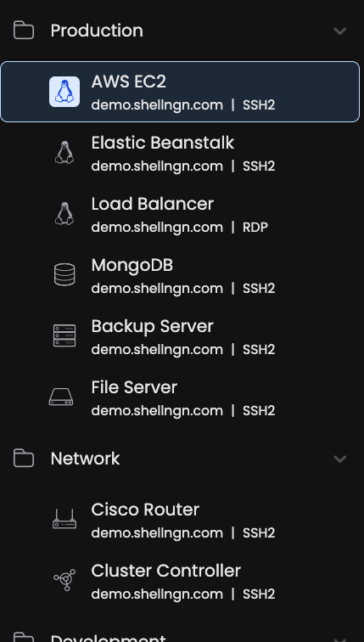Click the Network folder icon
364x642 pixels.
click(24, 459)
